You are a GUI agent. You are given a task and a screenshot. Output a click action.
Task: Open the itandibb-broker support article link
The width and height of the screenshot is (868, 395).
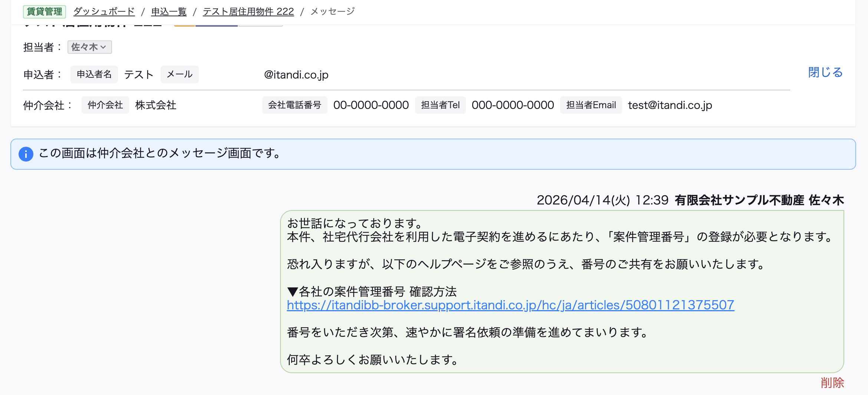(x=510, y=305)
